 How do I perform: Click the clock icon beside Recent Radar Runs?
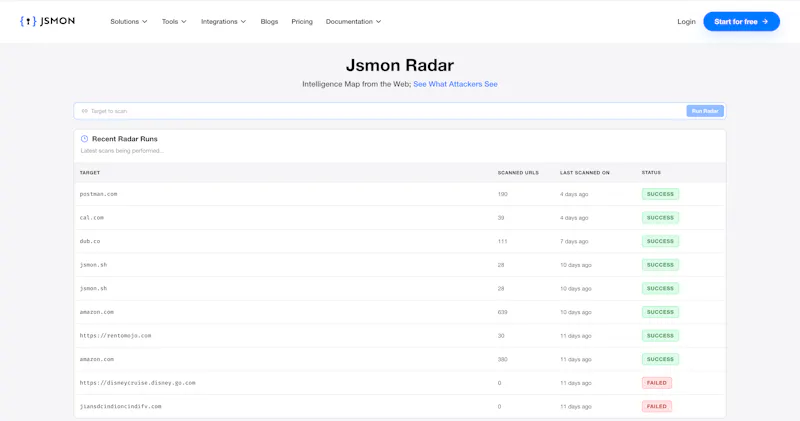tap(84, 139)
